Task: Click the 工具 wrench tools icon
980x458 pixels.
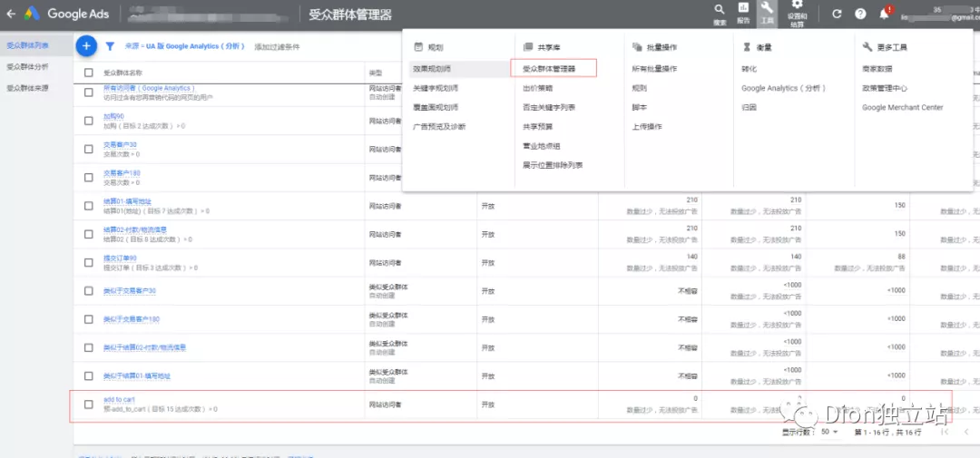Action: point(767,9)
